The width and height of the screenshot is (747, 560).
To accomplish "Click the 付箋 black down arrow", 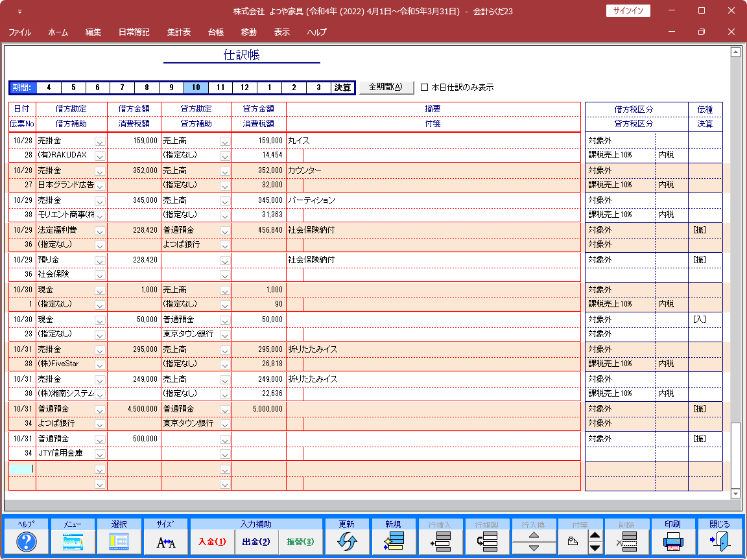I will (x=595, y=548).
